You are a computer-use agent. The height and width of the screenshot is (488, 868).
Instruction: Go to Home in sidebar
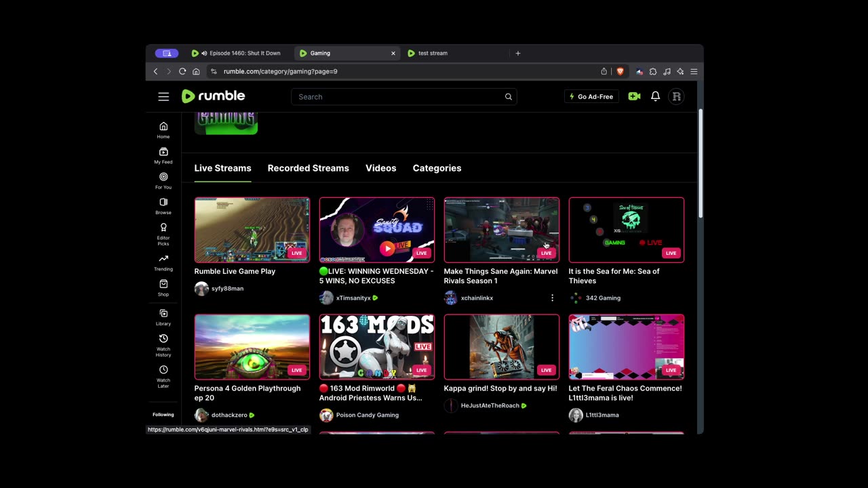(x=163, y=130)
